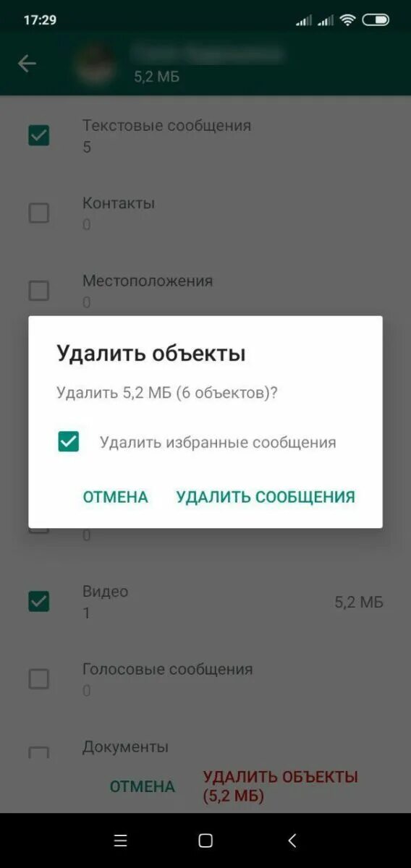Toggle 'Текстовые сообщения' checkbox
The width and height of the screenshot is (411, 868).
pos(38,135)
